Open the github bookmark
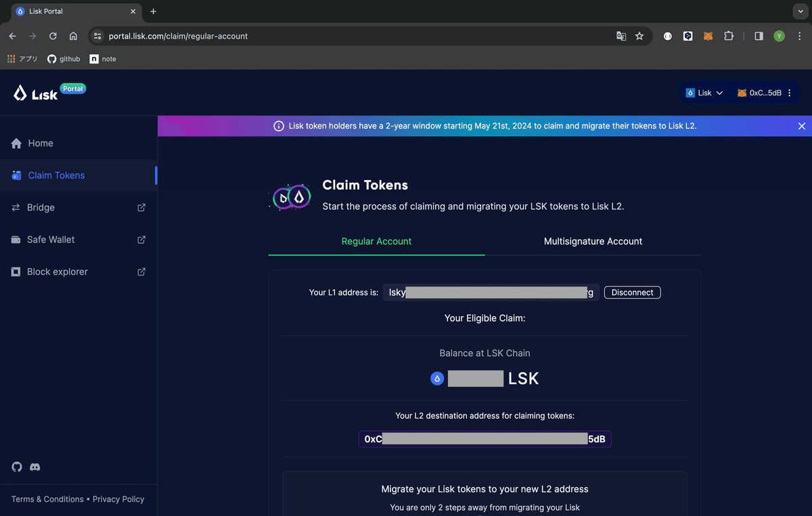 point(64,59)
